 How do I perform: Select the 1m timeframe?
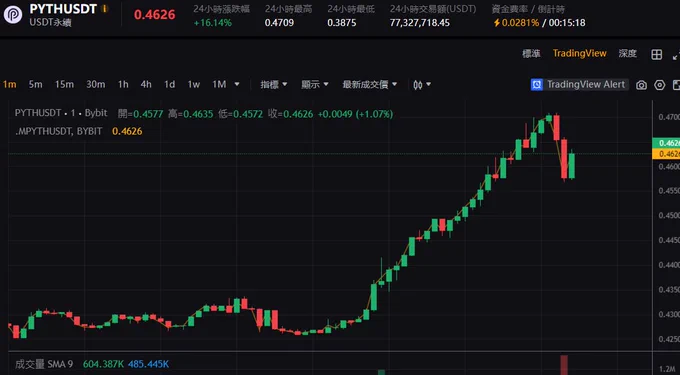tap(10, 85)
